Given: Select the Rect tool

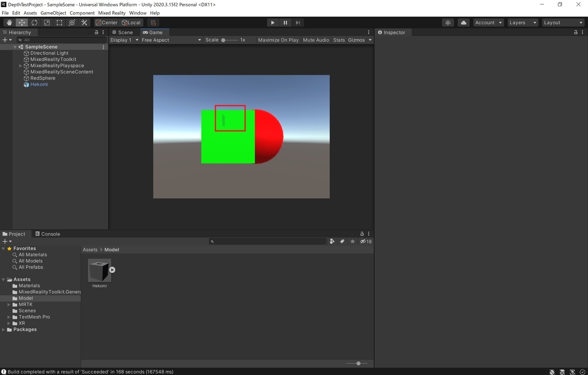Looking at the screenshot, I should pyautogui.click(x=59, y=23).
